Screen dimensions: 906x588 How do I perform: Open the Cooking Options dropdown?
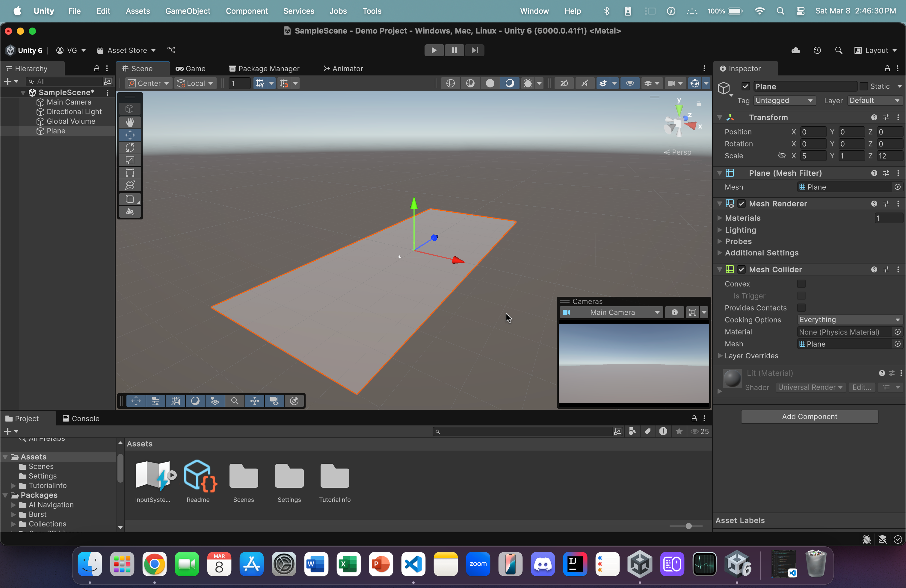850,320
